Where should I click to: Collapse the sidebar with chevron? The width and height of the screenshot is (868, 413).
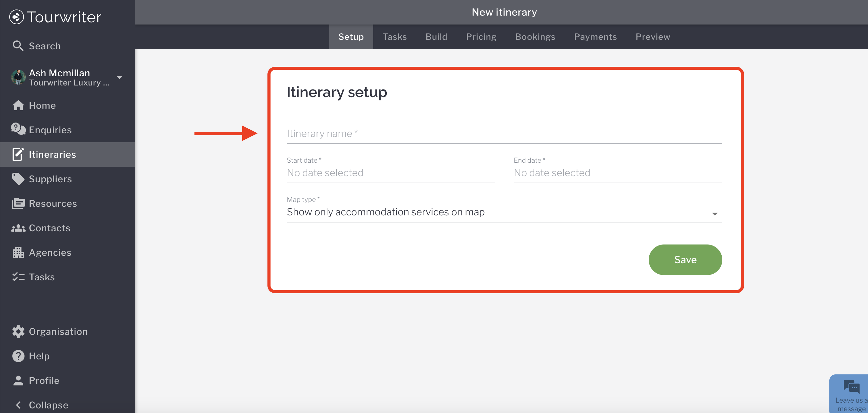tap(18, 405)
